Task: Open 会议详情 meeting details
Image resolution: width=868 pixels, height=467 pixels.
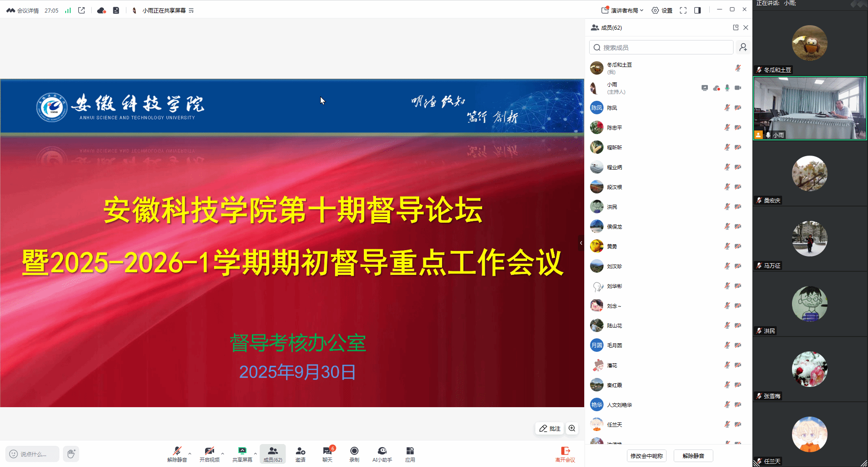Action: 23,10
